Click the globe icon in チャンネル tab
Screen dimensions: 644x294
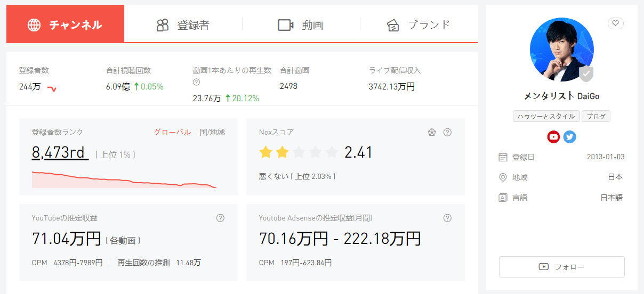[x=34, y=25]
